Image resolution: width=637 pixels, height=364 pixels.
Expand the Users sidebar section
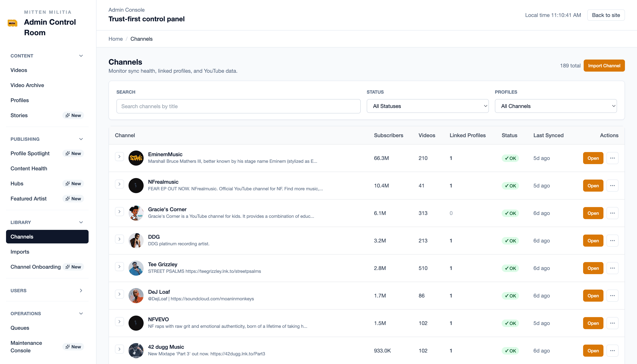pos(81,291)
